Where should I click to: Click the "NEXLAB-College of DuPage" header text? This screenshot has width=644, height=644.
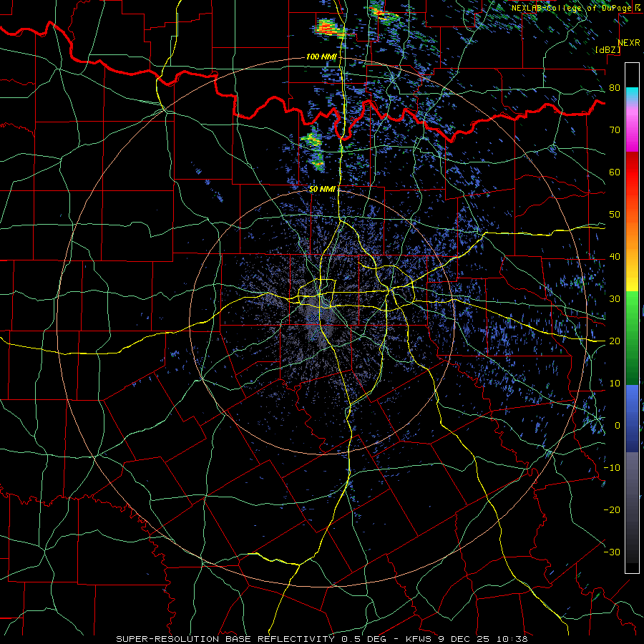571,8
